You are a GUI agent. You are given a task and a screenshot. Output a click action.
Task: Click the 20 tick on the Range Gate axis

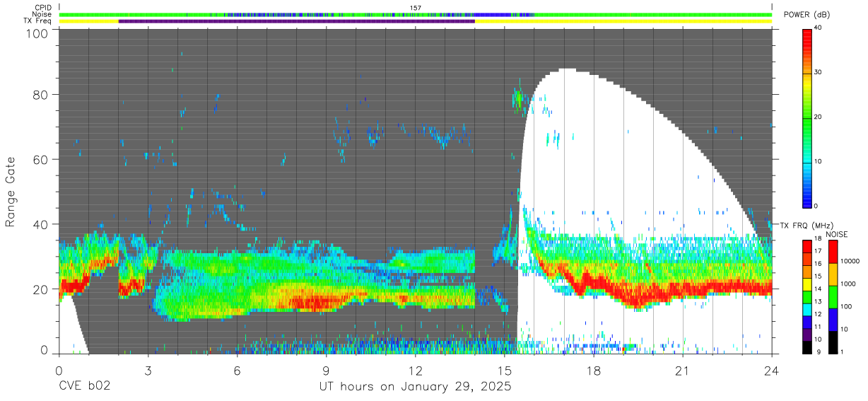click(41, 289)
